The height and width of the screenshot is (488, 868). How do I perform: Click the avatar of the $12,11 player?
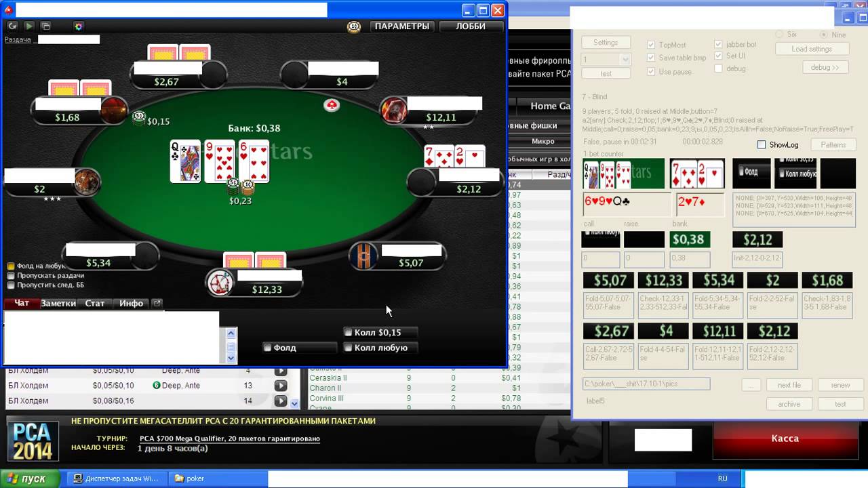coord(394,110)
